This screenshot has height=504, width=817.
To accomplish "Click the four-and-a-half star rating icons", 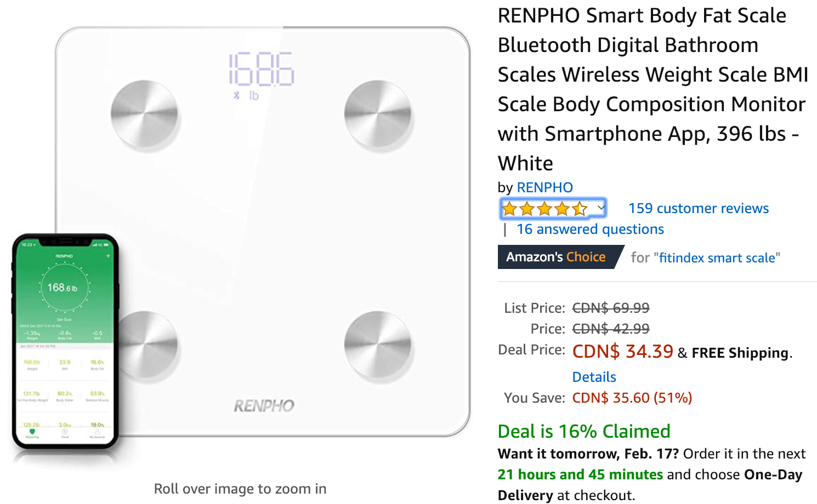I will 544,209.
